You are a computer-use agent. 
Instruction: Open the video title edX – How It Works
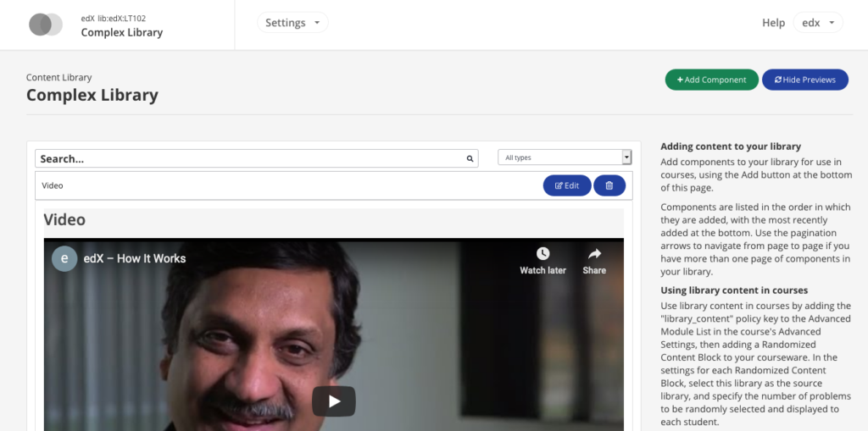click(x=135, y=258)
